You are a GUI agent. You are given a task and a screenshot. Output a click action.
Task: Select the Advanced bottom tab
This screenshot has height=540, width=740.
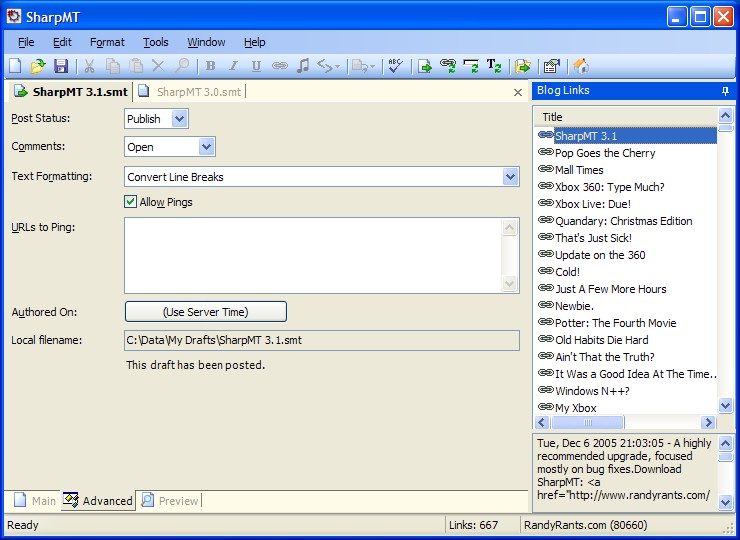[98, 500]
